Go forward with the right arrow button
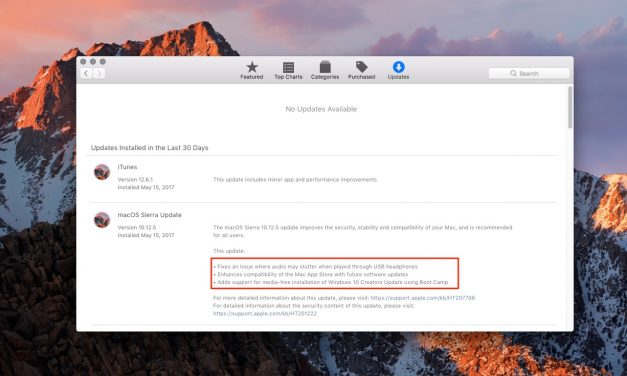Image resolution: width=627 pixels, height=376 pixels. [x=99, y=73]
